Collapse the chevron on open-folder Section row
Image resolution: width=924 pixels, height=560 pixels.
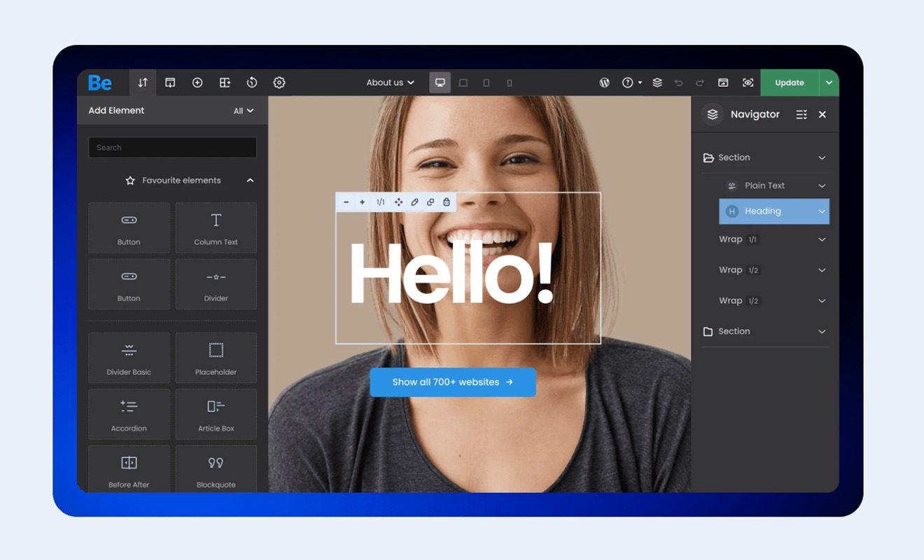point(822,157)
